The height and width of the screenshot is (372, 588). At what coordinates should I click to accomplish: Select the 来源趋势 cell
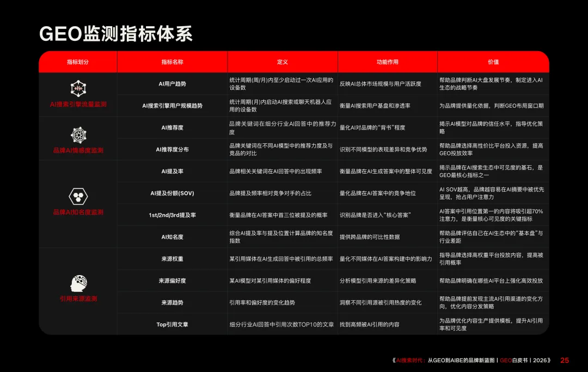coord(173,303)
